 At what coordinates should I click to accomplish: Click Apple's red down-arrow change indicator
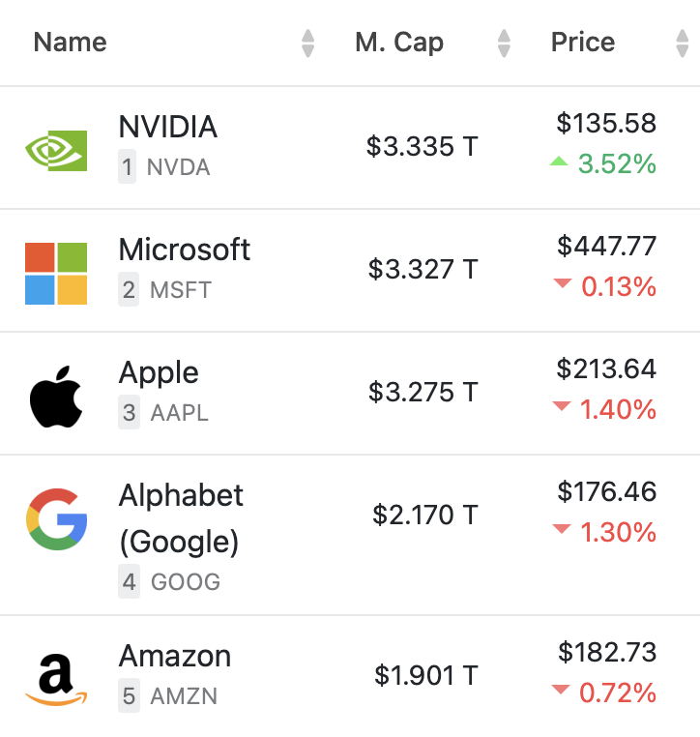(562, 406)
